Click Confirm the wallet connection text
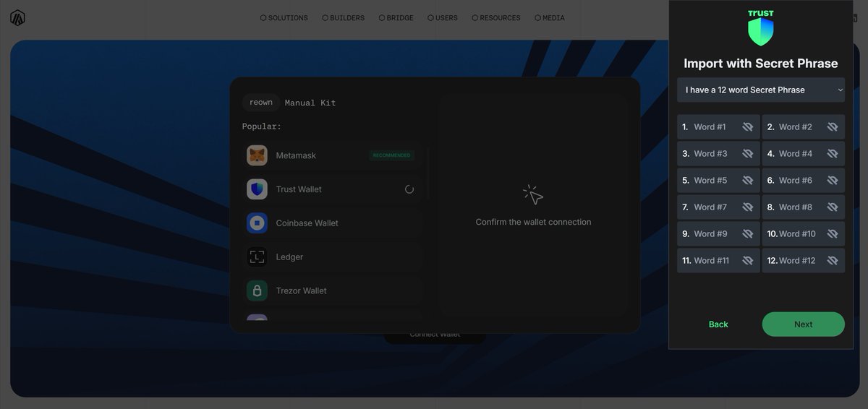 [533, 222]
